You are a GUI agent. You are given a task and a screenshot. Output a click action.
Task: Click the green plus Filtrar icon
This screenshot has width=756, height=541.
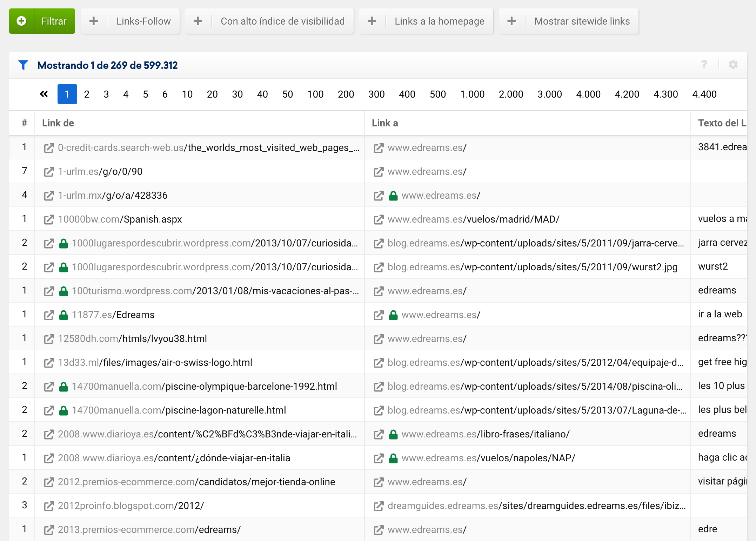pos(21,21)
